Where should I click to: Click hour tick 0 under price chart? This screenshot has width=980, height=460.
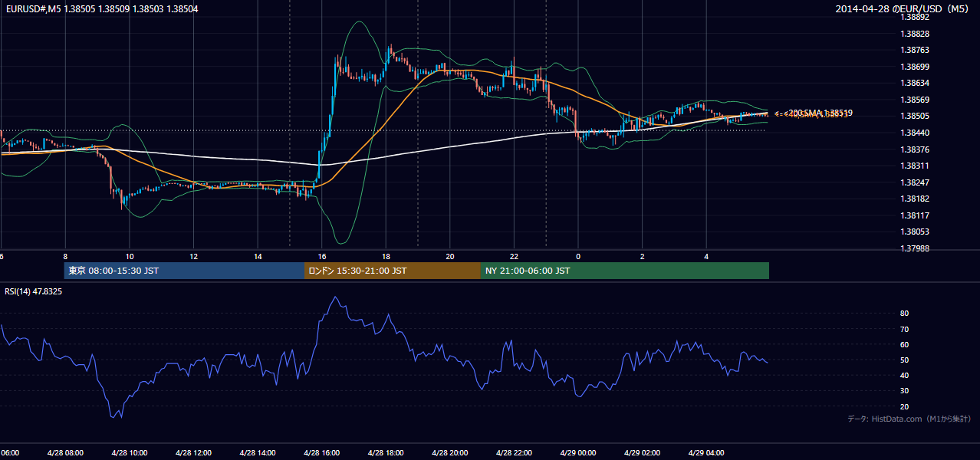pyautogui.click(x=578, y=257)
